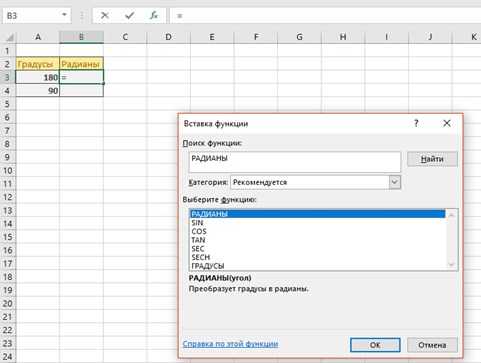Select SIN in the function list
Screen dimensions: 481x363
point(197,223)
